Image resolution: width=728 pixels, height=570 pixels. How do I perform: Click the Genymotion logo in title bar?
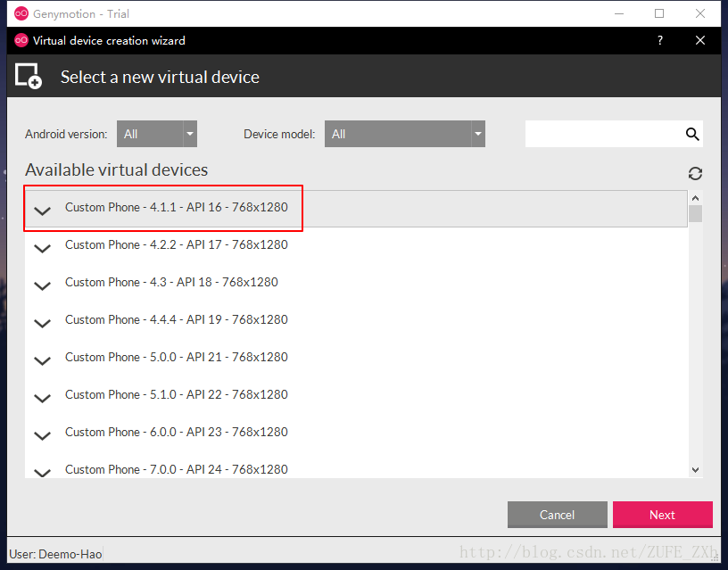[x=21, y=14]
